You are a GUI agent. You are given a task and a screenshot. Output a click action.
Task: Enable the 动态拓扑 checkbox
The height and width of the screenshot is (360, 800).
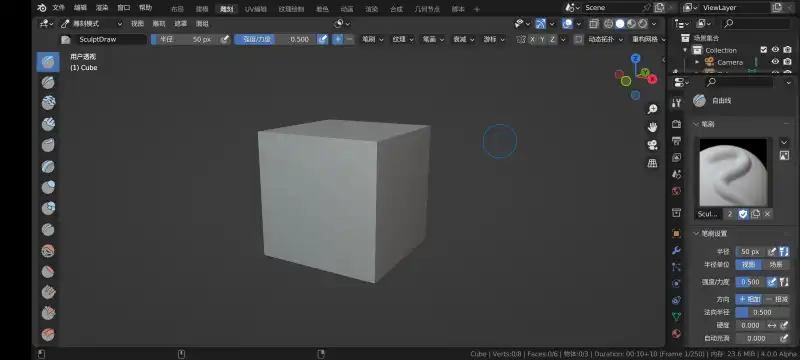pyautogui.click(x=578, y=39)
